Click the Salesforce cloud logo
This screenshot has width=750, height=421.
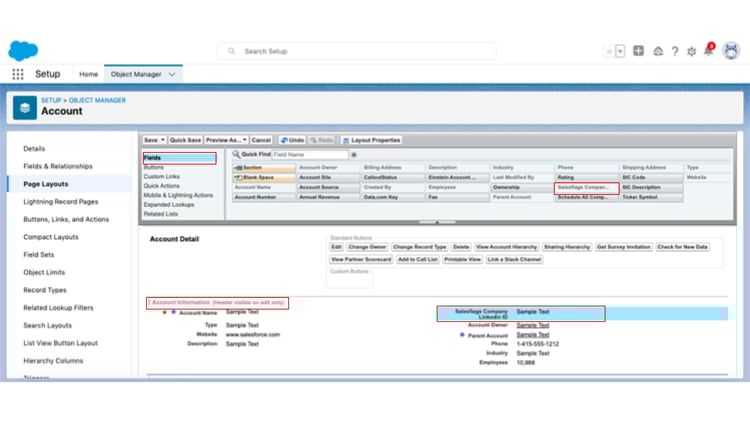click(x=23, y=51)
